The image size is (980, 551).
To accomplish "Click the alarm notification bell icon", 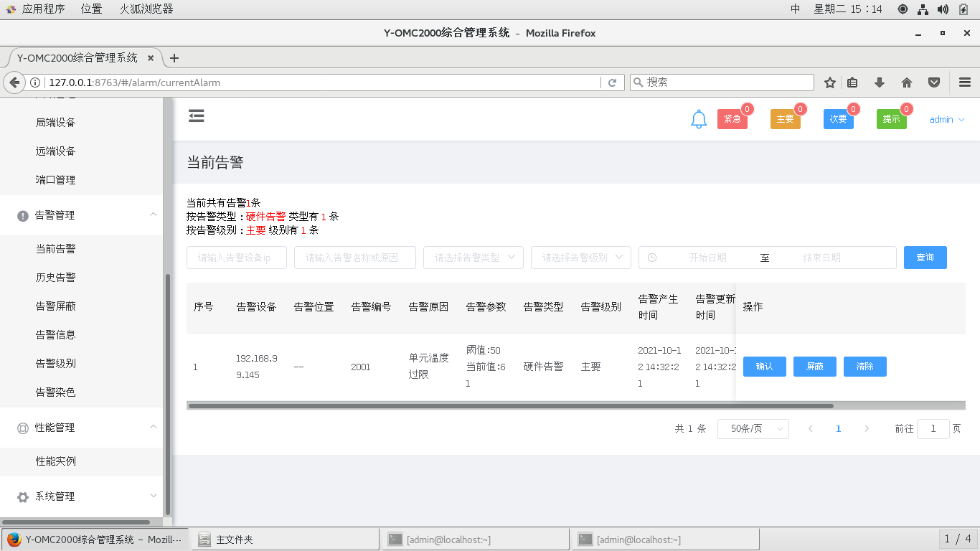I will click(699, 120).
